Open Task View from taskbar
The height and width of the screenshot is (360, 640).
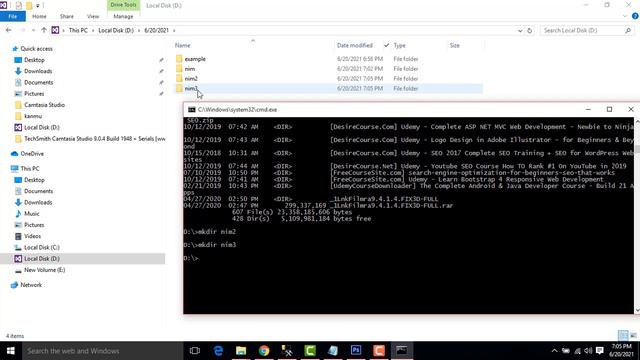tap(195, 351)
